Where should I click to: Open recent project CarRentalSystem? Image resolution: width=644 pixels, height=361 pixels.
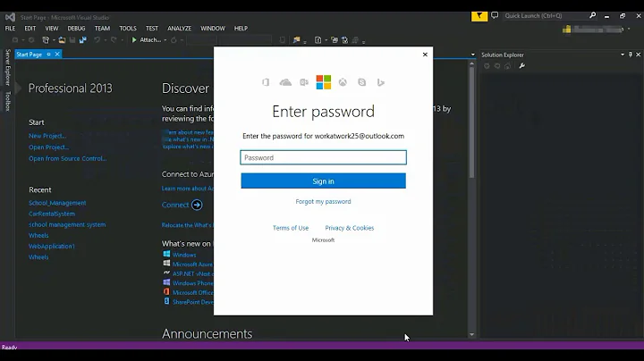(52, 214)
